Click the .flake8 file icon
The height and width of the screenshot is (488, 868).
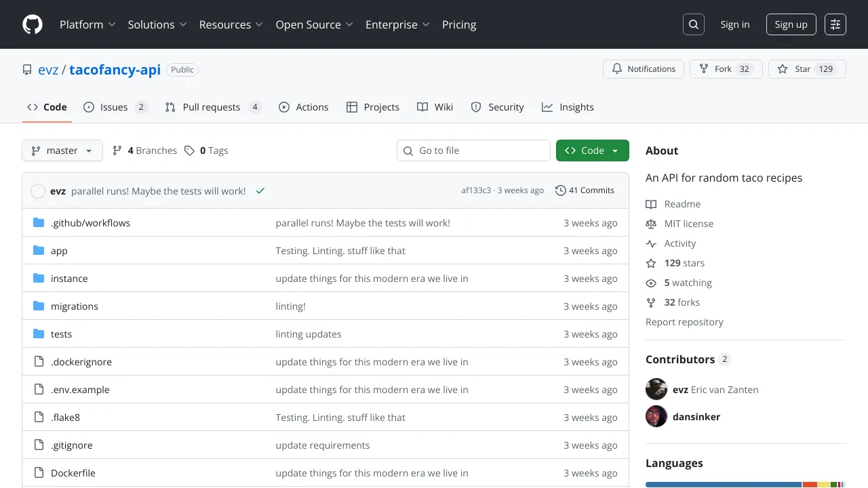pyautogui.click(x=39, y=418)
